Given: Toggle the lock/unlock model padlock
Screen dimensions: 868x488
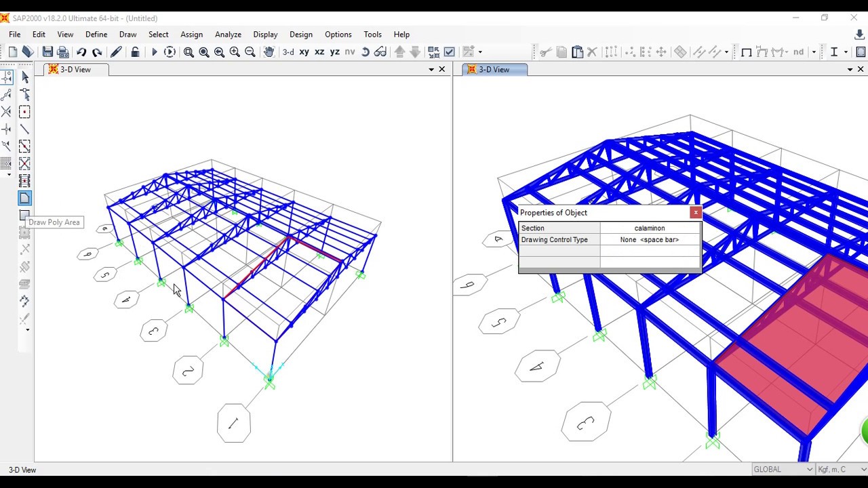Looking at the screenshot, I should point(135,52).
